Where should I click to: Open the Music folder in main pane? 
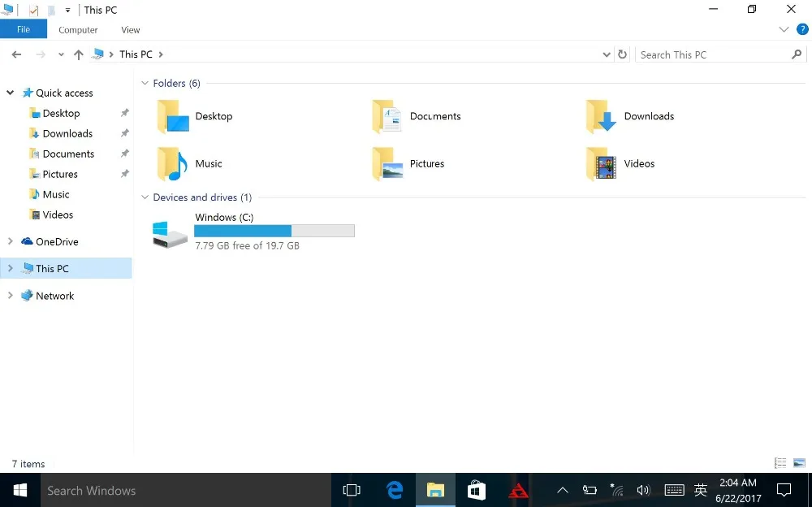(189, 164)
